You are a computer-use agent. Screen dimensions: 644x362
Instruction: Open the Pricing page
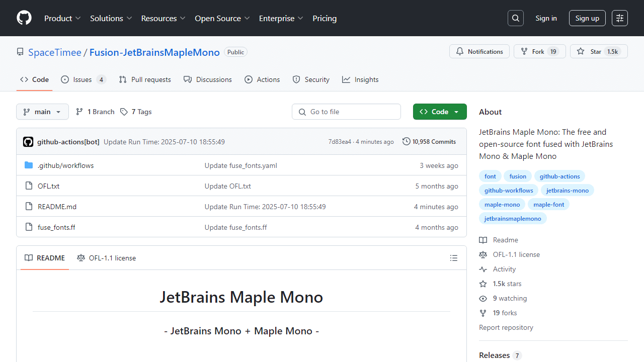(x=325, y=18)
